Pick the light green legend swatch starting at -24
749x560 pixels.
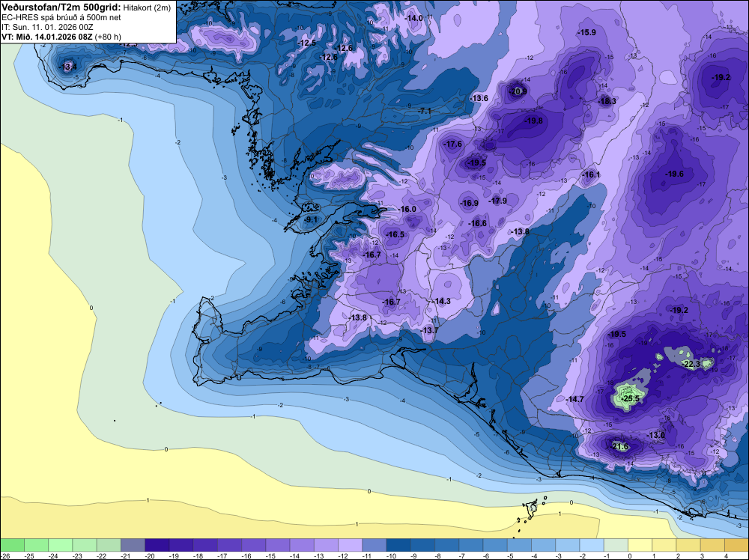(x=60, y=545)
